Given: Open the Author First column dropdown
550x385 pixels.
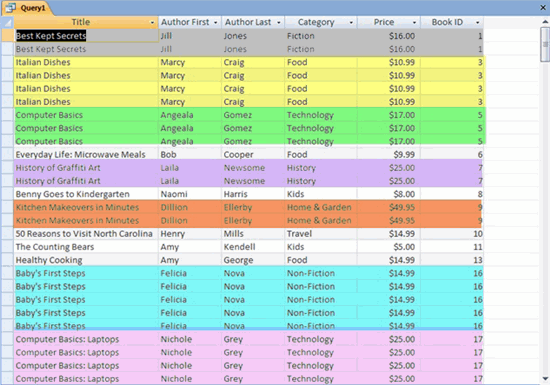Looking at the screenshot, I should pyautogui.click(x=215, y=22).
